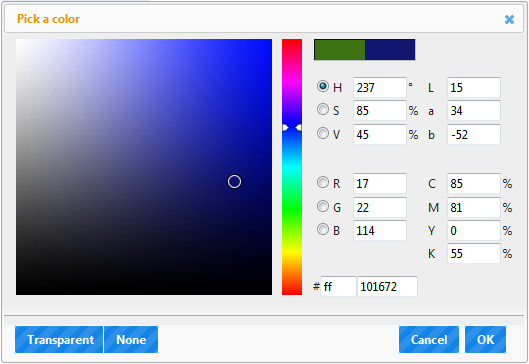Click the None button
This screenshot has width=529, height=364.
tap(131, 339)
